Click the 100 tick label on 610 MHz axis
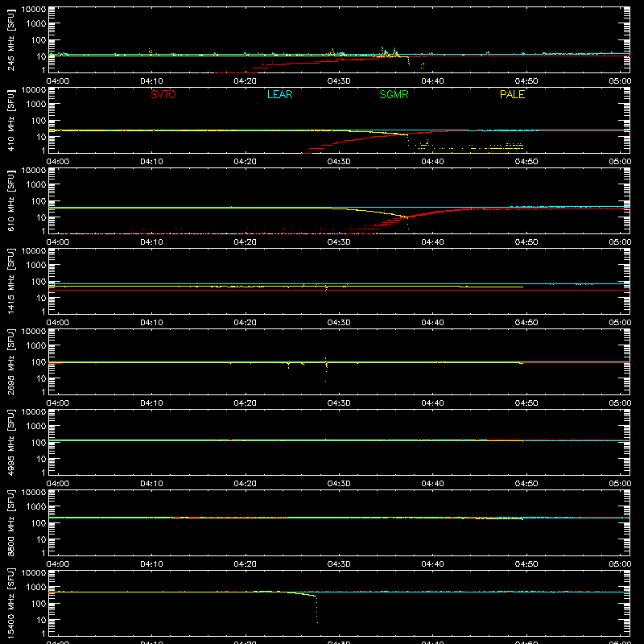The height and width of the screenshot is (644, 644). [39, 201]
